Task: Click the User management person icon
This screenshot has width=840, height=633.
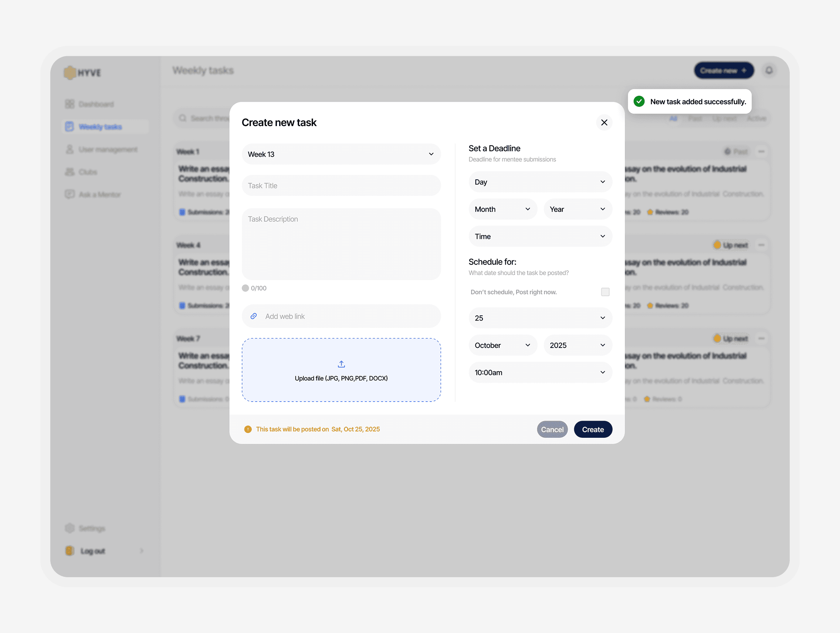Action: 70,149
